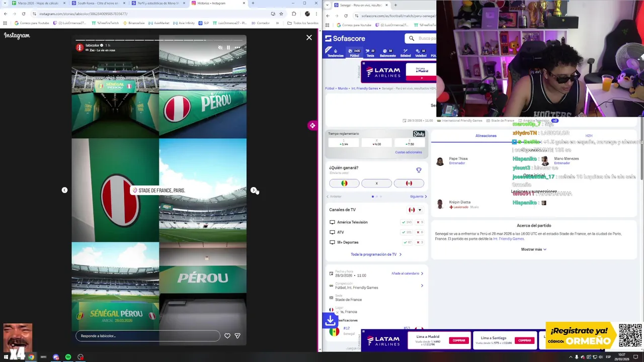The width and height of the screenshot is (644, 362).
Task: Reject ATV channel with the red X
Action: click(x=420, y=232)
